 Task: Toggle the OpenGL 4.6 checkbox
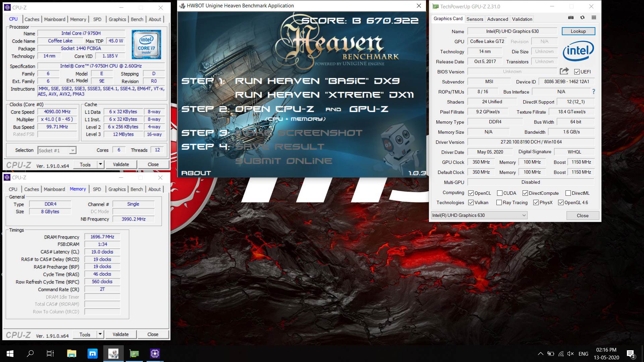[560, 202]
